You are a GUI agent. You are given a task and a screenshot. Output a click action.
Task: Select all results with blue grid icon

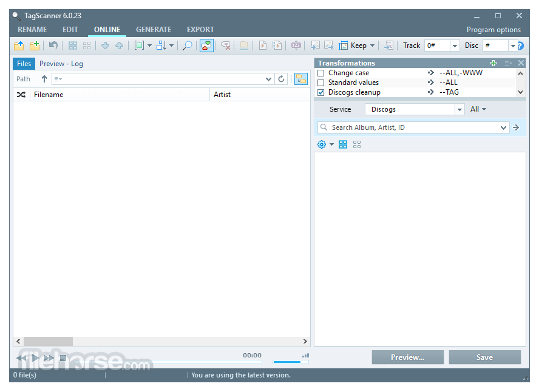click(343, 144)
